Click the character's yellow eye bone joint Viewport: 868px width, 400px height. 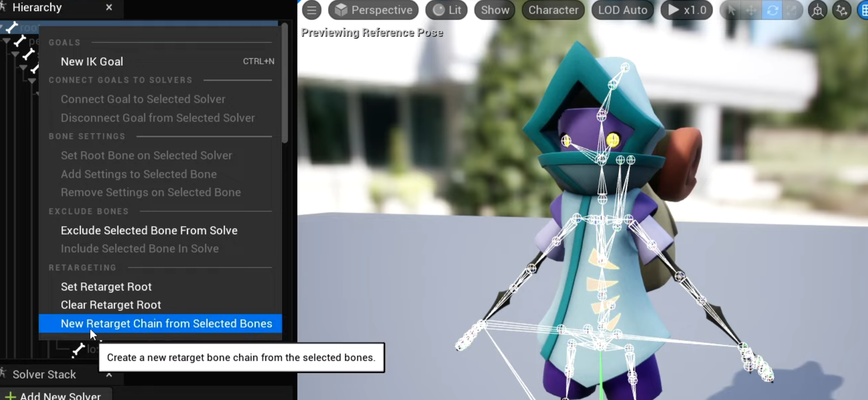(x=613, y=140)
